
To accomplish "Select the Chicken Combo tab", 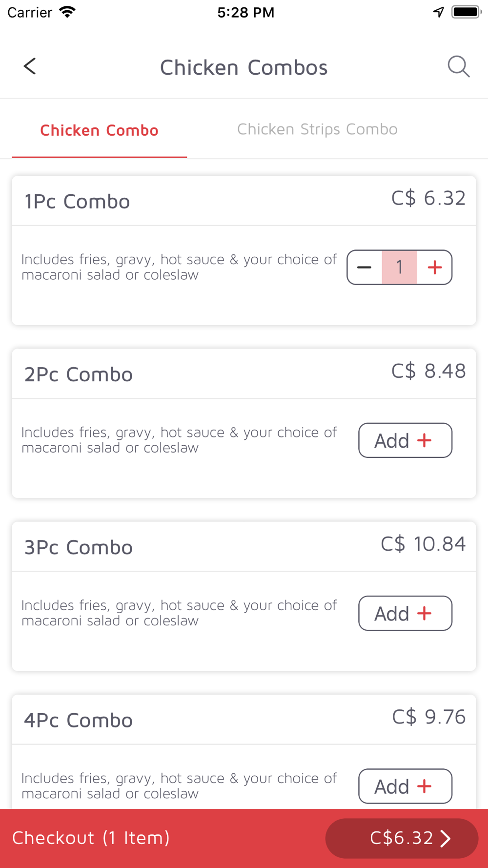I will pos(99,130).
